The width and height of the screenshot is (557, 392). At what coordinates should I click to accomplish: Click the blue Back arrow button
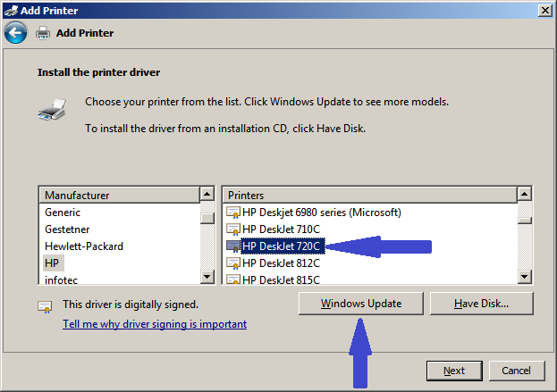click(15, 33)
